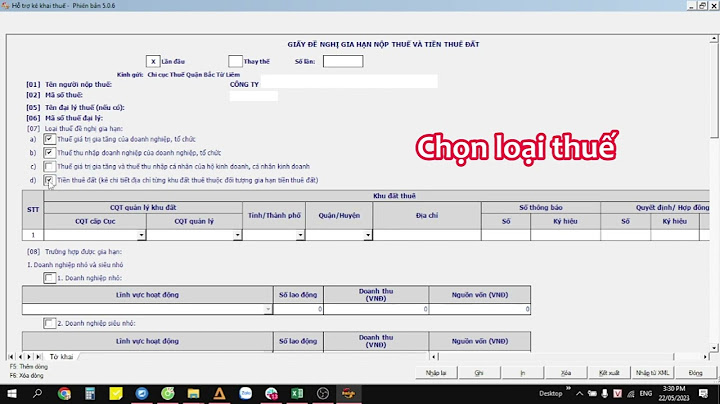Click row number '1' in STT column
Viewport: 720px width, 404px height.
pos(33,235)
